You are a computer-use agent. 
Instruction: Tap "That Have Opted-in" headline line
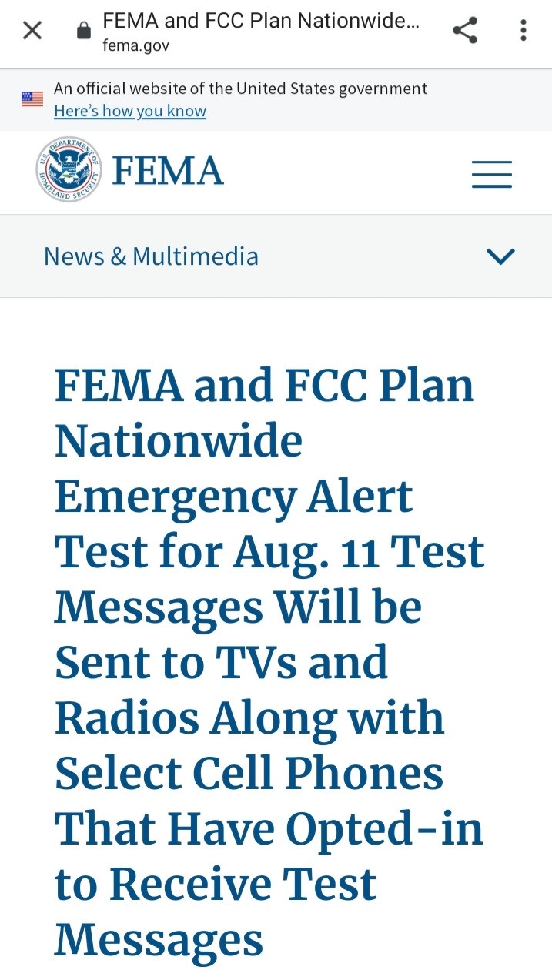pyautogui.click(x=269, y=830)
